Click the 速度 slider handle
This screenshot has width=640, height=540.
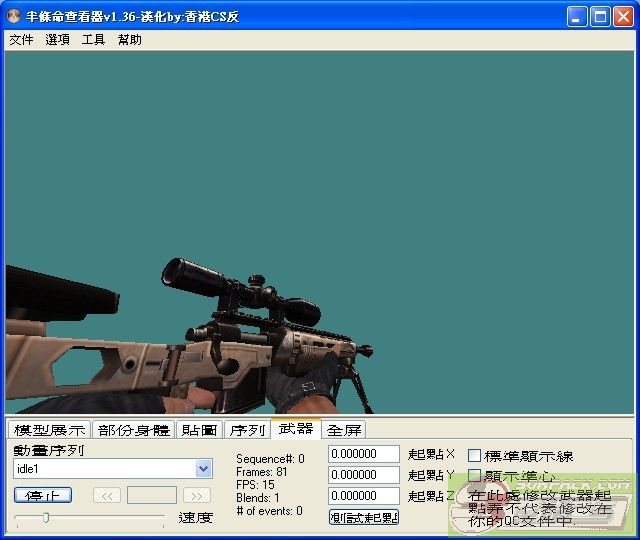click(x=45, y=517)
